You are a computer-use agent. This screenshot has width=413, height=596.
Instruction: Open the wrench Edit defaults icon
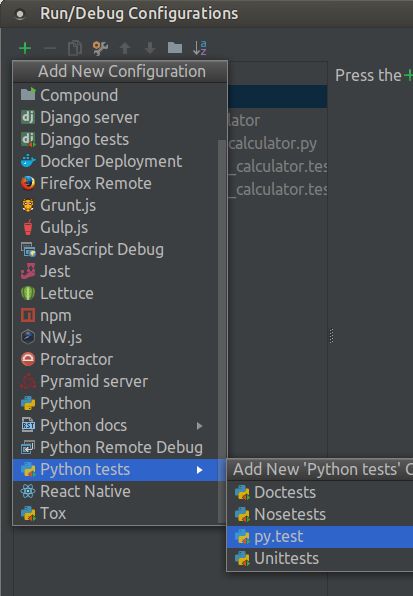coord(100,48)
